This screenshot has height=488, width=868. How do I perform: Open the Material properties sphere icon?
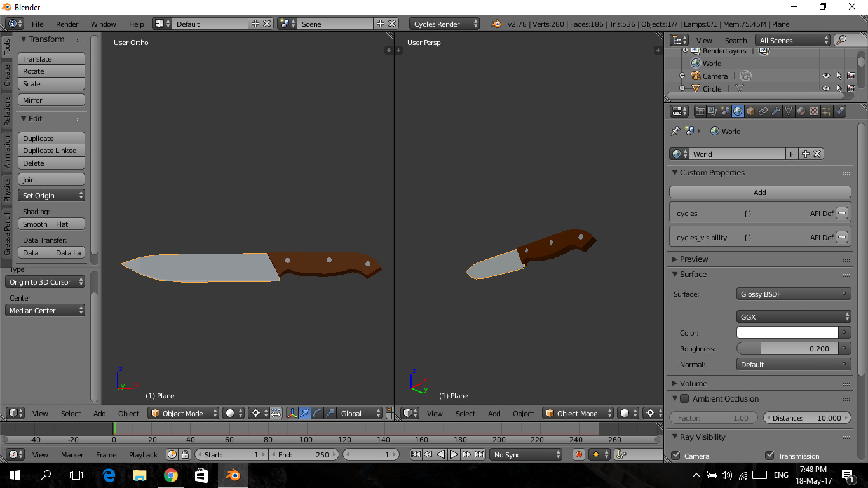tap(801, 111)
